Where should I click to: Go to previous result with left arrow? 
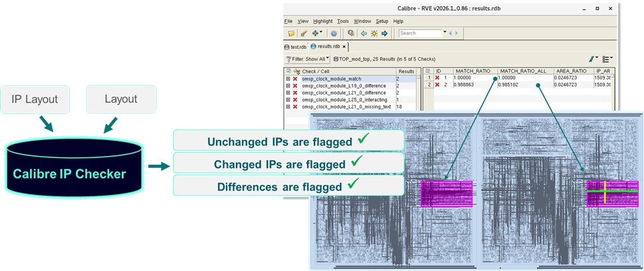pyautogui.click(x=364, y=33)
